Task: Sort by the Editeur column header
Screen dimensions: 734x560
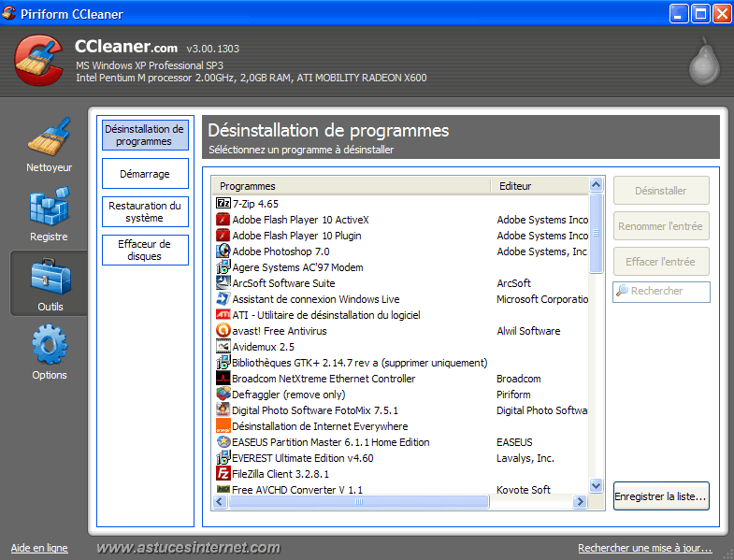Action: tap(540, 186)
